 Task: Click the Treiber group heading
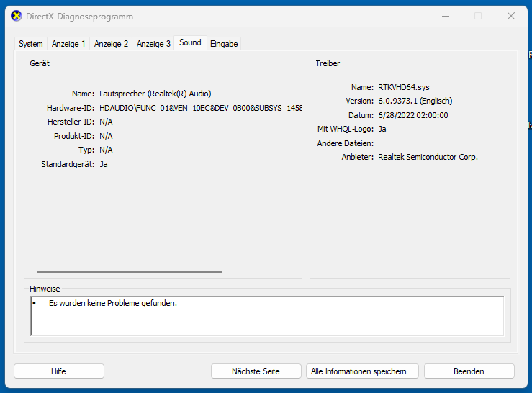(328, 63)
